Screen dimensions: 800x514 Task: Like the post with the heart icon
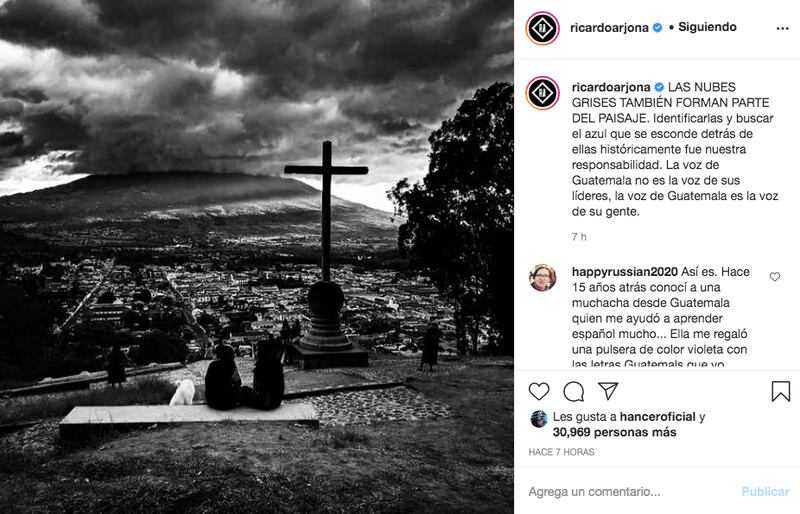click(x=539, y=391)
